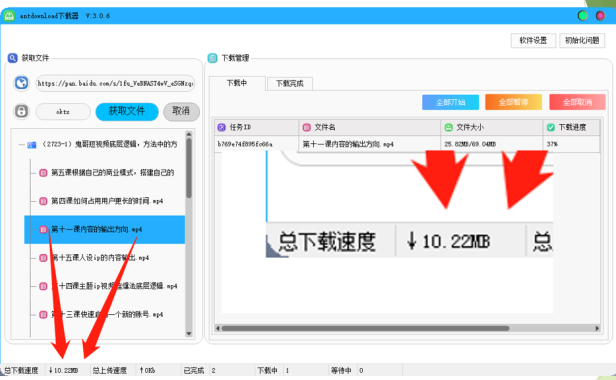
Task: Click the download table scroll right arrow
Action: pyautogui.click(x=597, y=328)
